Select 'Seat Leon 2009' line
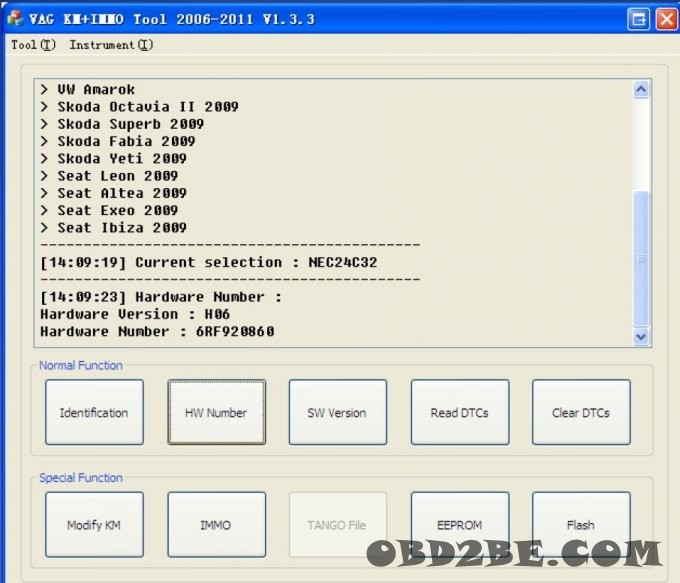Image resolution: width=680 pixels, height=583 pixels. [x=109, y=176]
